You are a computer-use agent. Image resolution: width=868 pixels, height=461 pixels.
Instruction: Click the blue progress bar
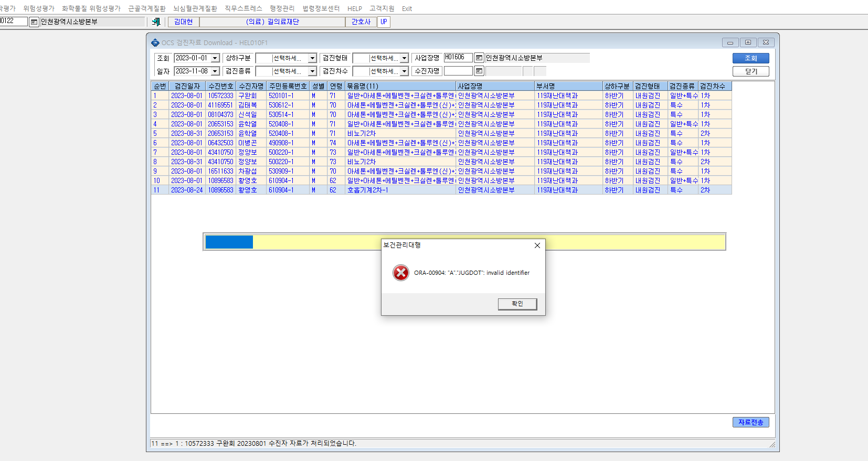[x=229, y=242]
